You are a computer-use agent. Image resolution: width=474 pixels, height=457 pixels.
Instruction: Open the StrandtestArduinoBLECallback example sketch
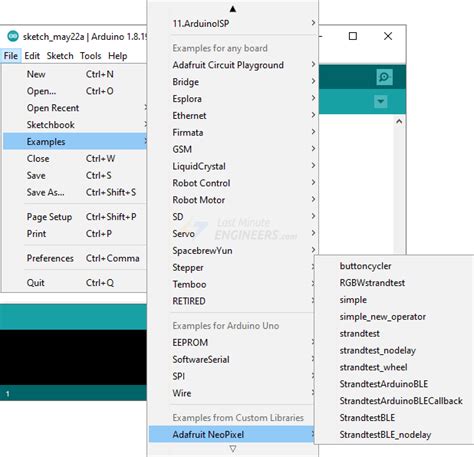tap(395, 401)
